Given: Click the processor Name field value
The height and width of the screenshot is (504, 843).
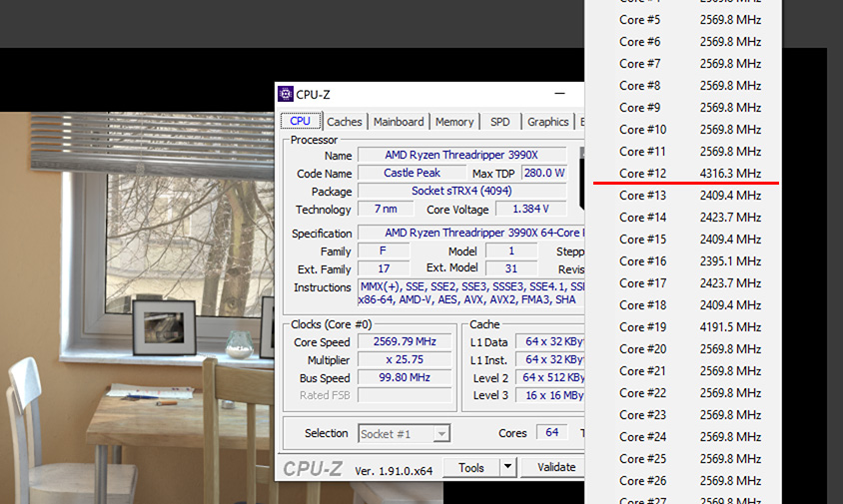Looking at the screenshot, I should (x=461, y=155).
